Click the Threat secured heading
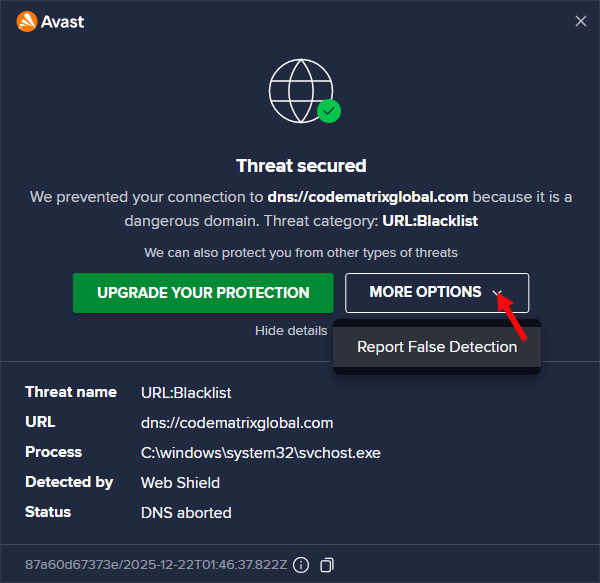 (x=301, y=166)
